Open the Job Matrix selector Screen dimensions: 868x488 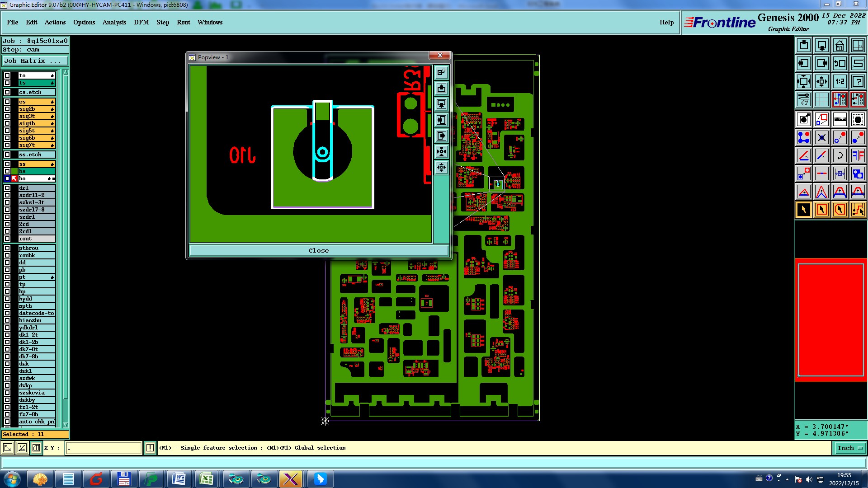click(35, 61)
